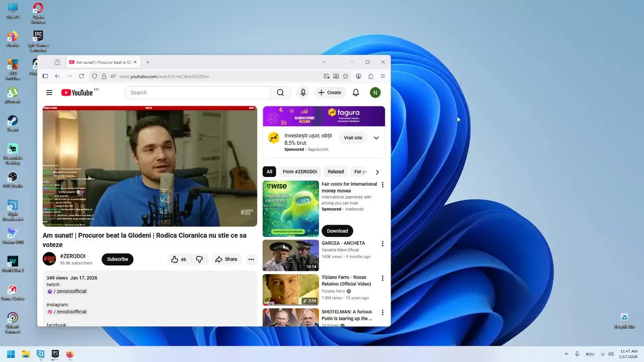Screen dimensions: 644x362
Task: Click the Create button
Action: pos(330,93)
